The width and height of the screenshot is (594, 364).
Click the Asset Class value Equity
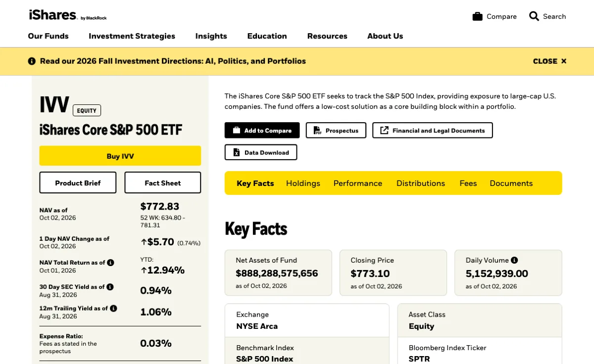(421, 326)
